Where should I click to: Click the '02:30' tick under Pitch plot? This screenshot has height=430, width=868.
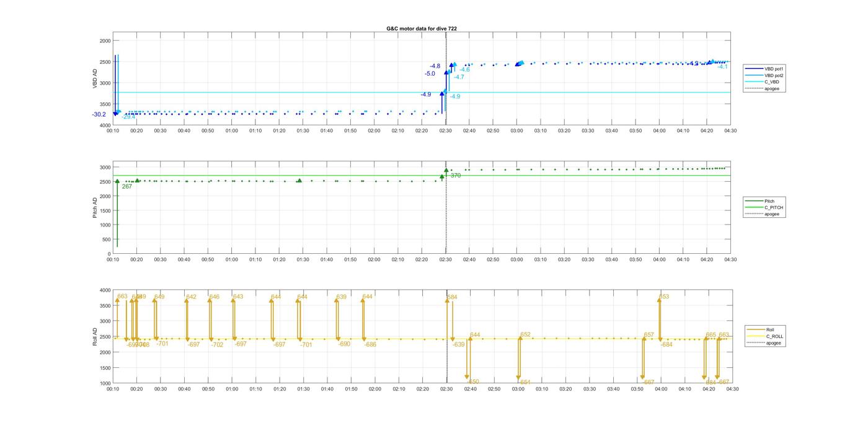(x=446, y=259)
